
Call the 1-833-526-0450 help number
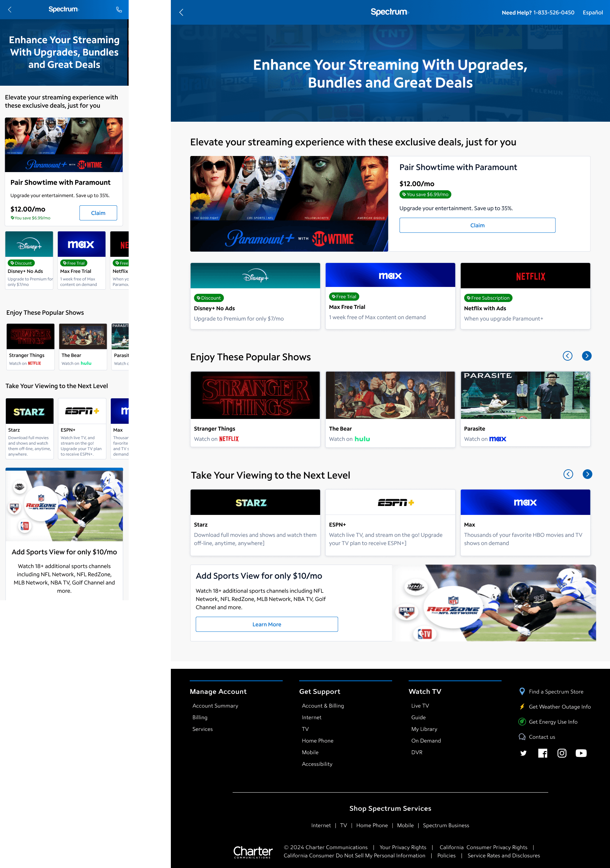(x=554, y=12)
